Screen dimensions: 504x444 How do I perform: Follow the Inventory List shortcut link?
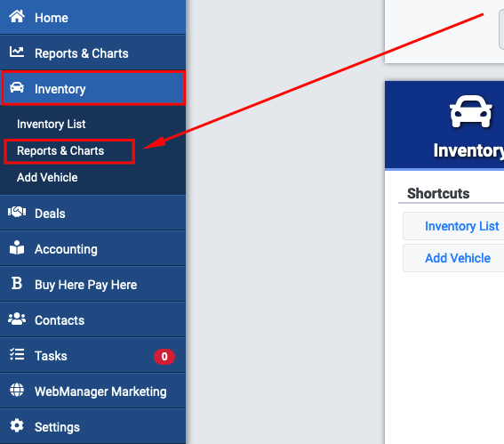(x=461, y=226)
